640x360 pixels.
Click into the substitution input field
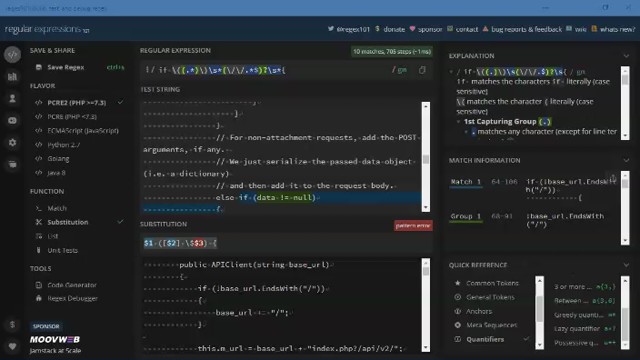pos(286,243)
